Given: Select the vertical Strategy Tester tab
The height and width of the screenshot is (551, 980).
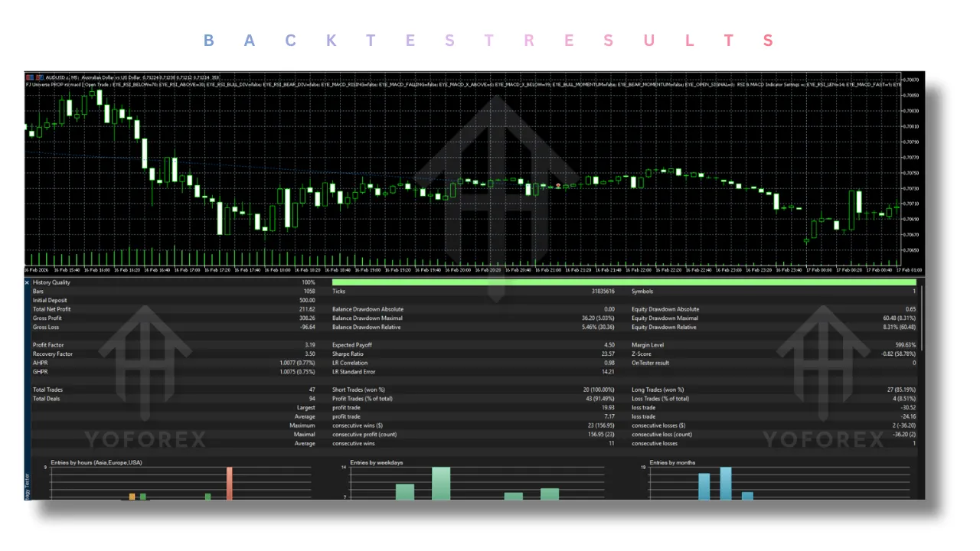Looking at the screenshot, I should [x=28, y=486].
